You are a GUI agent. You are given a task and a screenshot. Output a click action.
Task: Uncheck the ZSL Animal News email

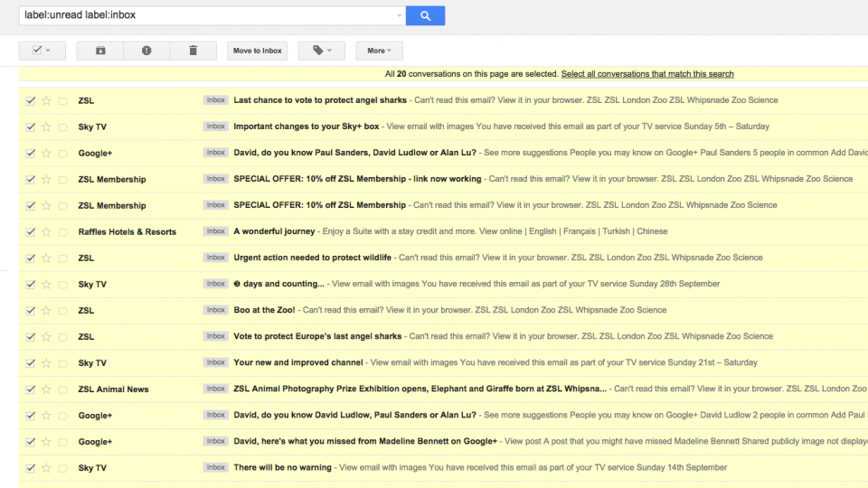(31, 389)
